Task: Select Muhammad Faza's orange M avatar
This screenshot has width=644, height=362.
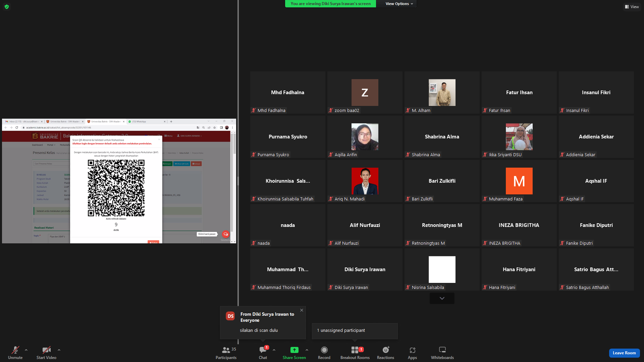Action: pyautogui.click(x=519, y=181)
